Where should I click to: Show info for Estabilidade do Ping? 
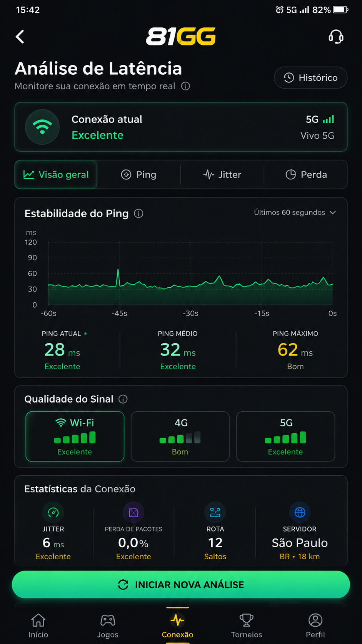tap(138, 213)
